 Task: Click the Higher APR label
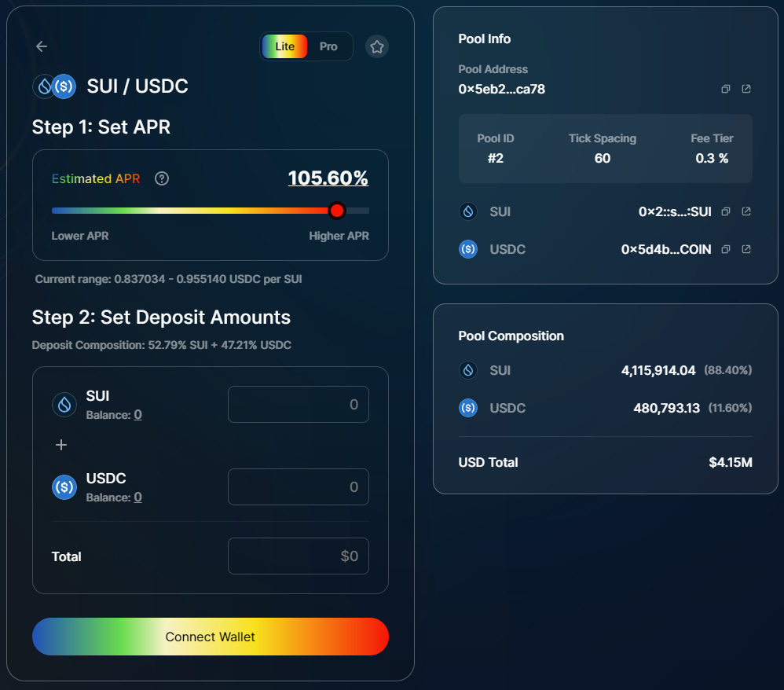tap(339, 236)
